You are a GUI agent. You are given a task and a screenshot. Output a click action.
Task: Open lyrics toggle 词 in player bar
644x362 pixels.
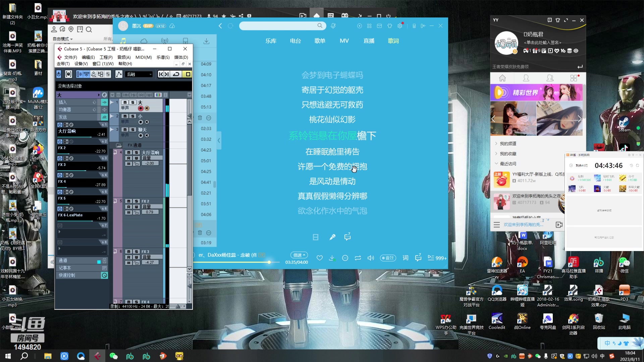406,258
